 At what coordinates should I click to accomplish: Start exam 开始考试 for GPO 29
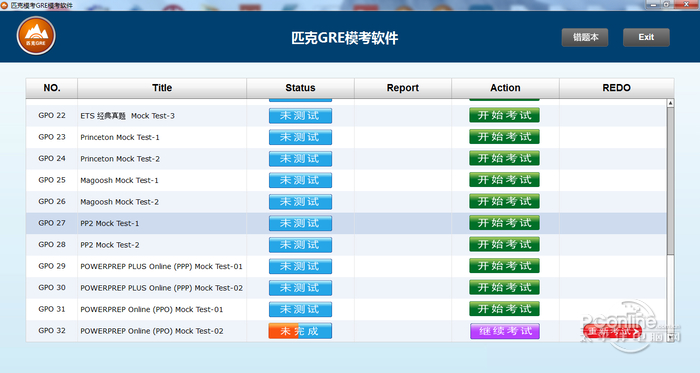pos(504,266)
